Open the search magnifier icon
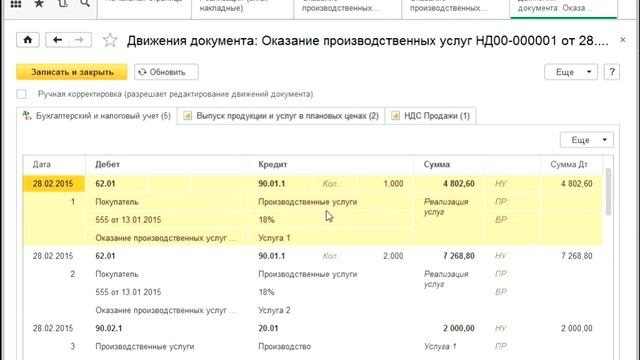640x360 pixels. 85,4
